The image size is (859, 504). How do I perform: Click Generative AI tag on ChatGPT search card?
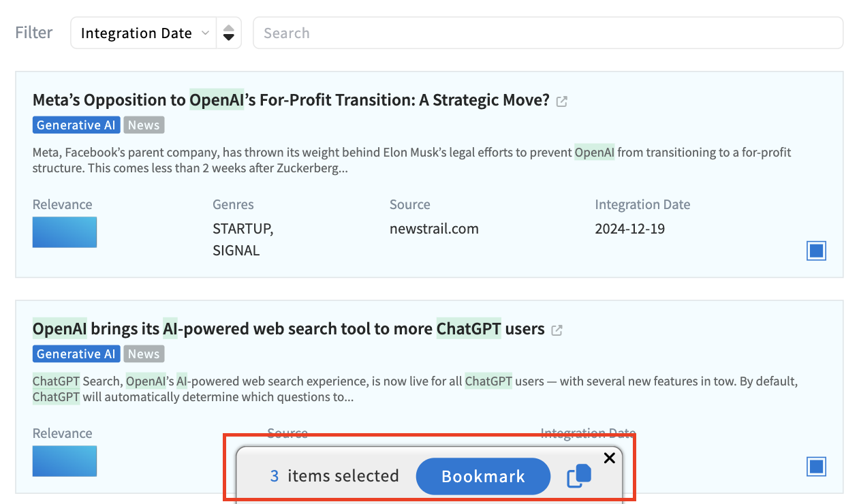(76, 354)
